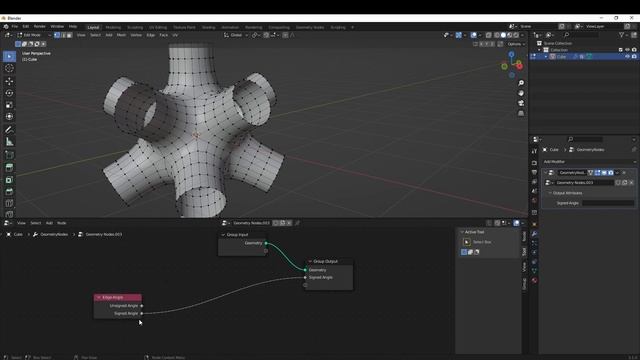
Task: Toggle modifier realtime display for GeometryNodes
Action: click(604, 173)
